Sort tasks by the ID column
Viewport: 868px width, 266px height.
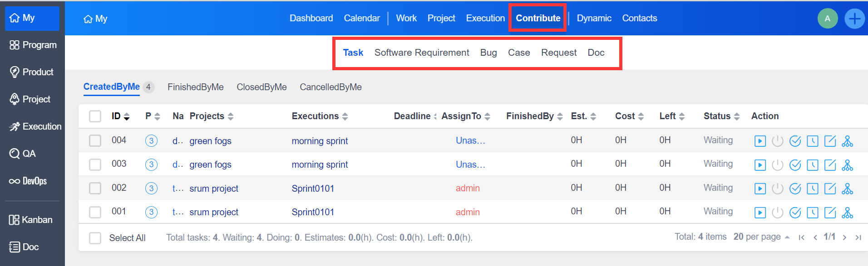[x=120, y=116]
